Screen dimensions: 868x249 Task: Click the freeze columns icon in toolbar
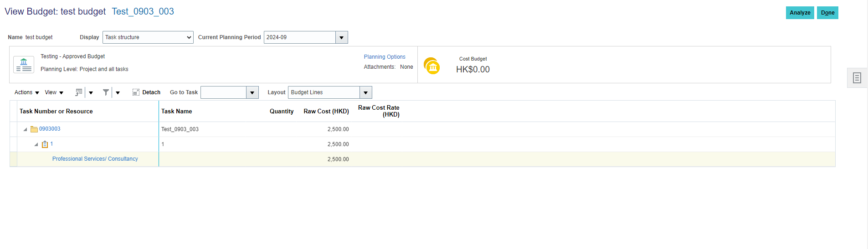click(x=79, y=92)
